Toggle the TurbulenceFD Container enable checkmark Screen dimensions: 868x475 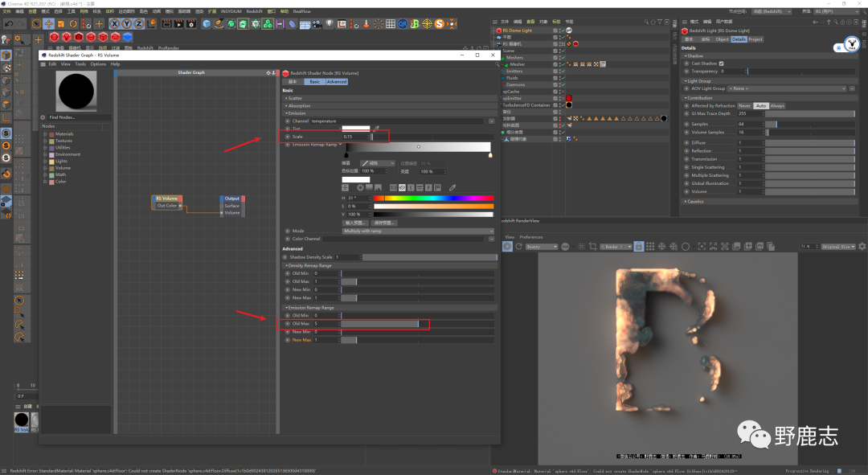pyautogui.click(x=563, y=105)
